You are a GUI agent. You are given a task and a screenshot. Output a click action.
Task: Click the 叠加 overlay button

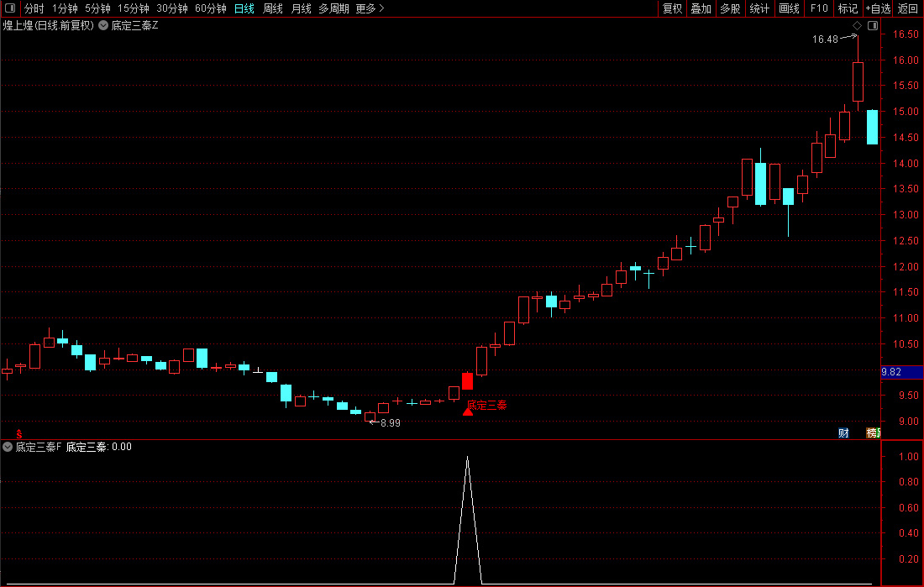click(701, 8)
